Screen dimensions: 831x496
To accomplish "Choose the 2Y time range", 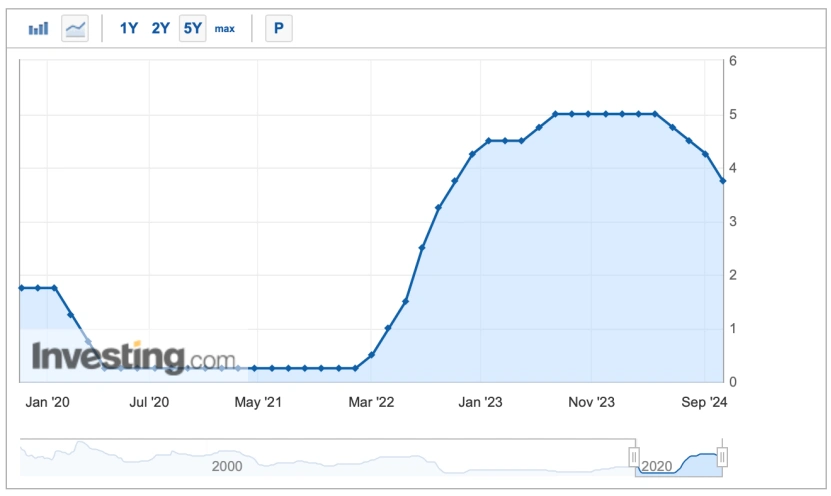I will (160, 29).
